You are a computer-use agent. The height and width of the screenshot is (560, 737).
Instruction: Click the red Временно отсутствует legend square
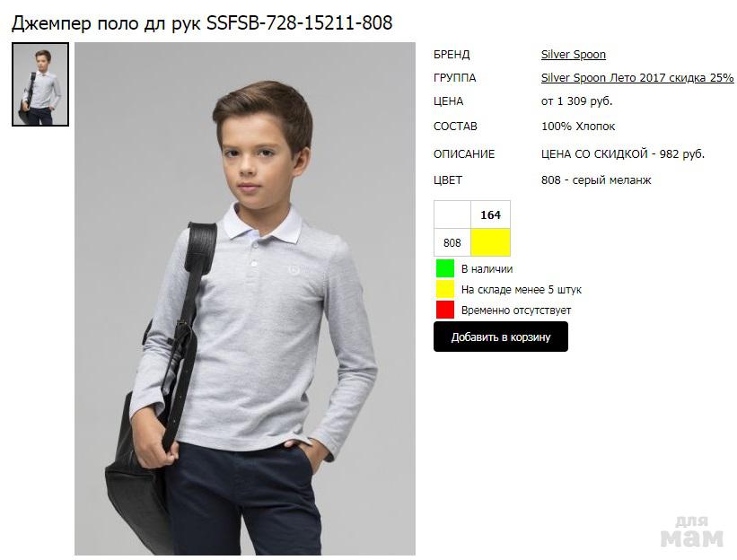(x=444, y=310)
